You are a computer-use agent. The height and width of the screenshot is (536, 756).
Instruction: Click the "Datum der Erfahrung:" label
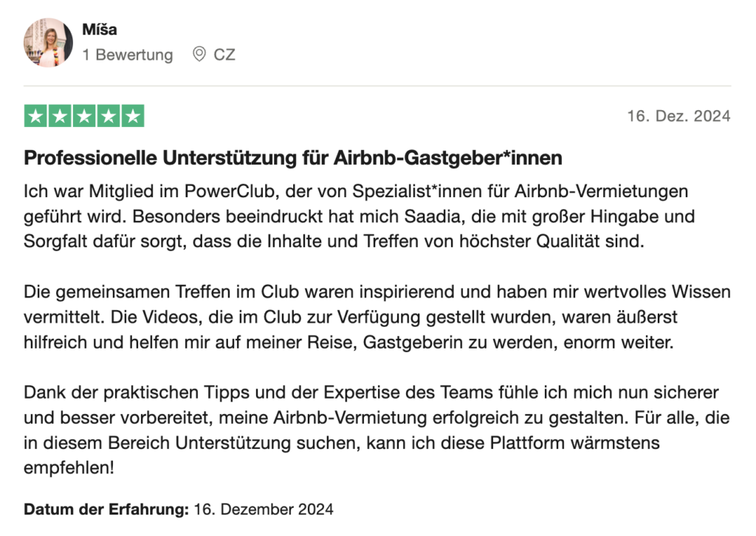[x=107, y=509]
